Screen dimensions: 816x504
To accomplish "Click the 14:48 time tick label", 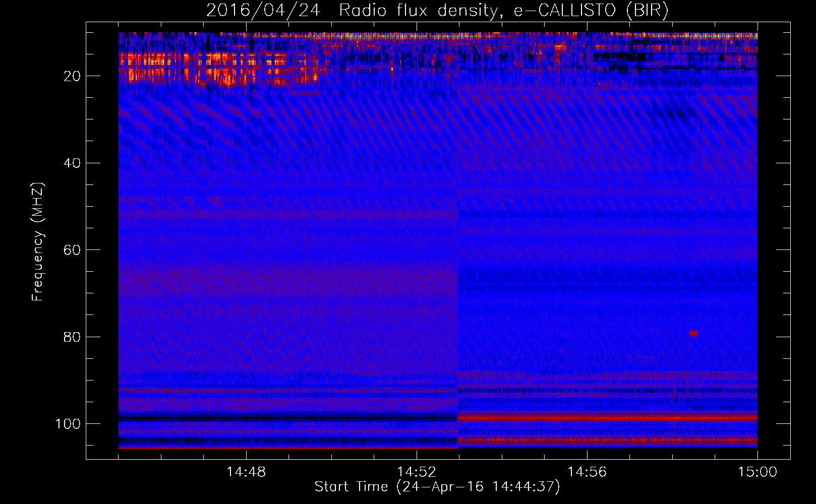I will [246, 472].
